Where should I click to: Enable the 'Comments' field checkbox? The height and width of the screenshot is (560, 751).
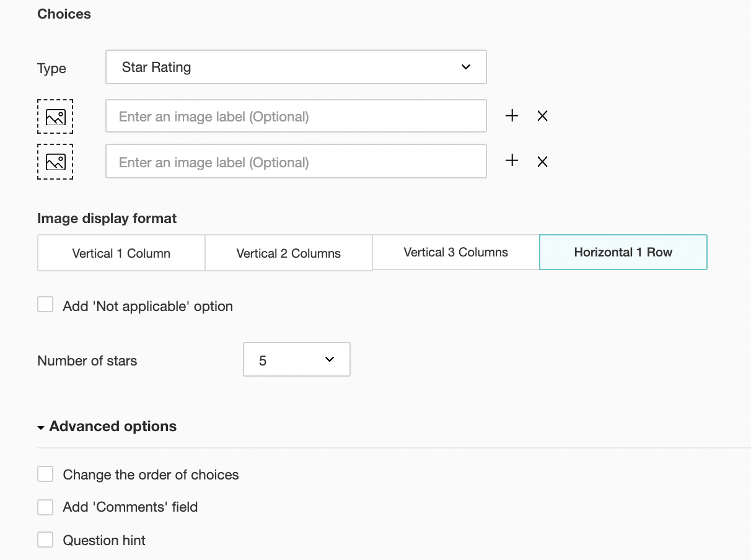pyautogui.click(x=45, y=507)
